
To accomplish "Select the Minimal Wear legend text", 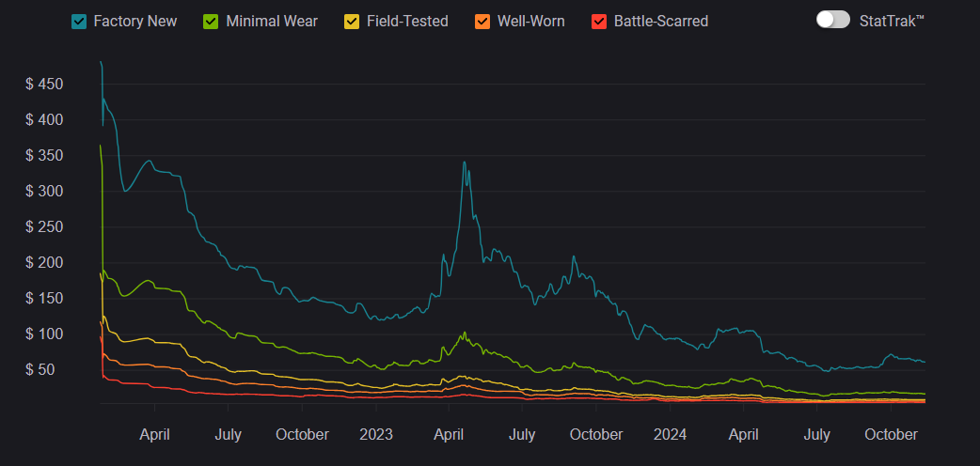I will (272, 21).
